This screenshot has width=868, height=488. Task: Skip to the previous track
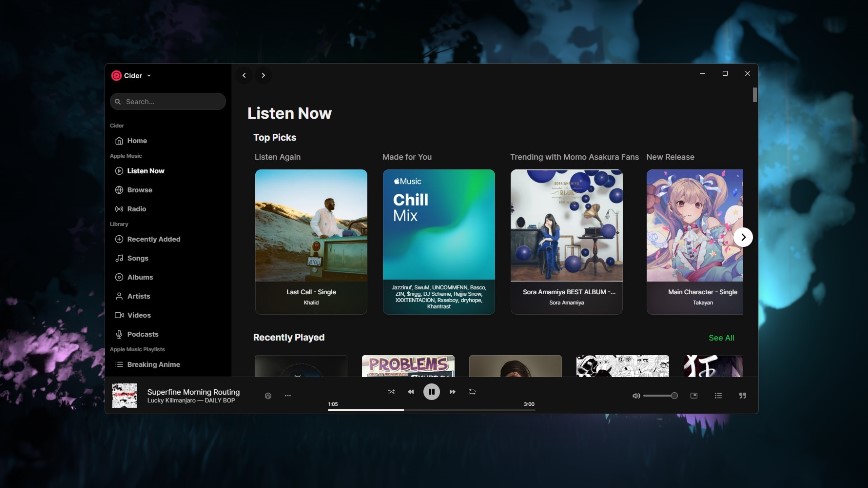(x=411, y=392)
